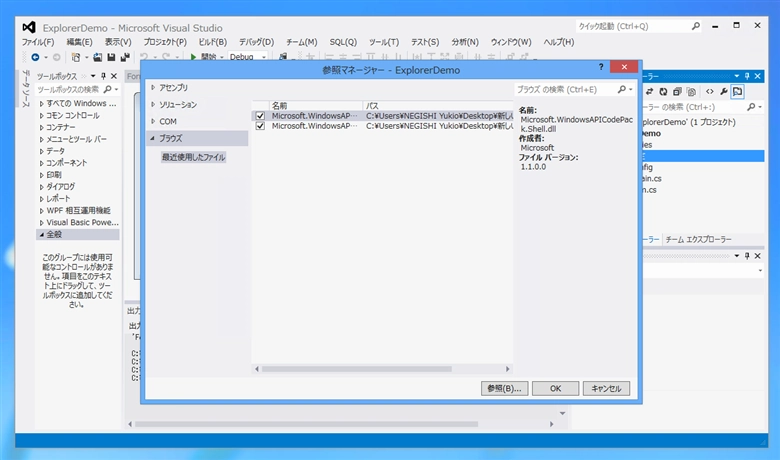
Task: Collapse the ブラウズ category
Action: [153, 138]
